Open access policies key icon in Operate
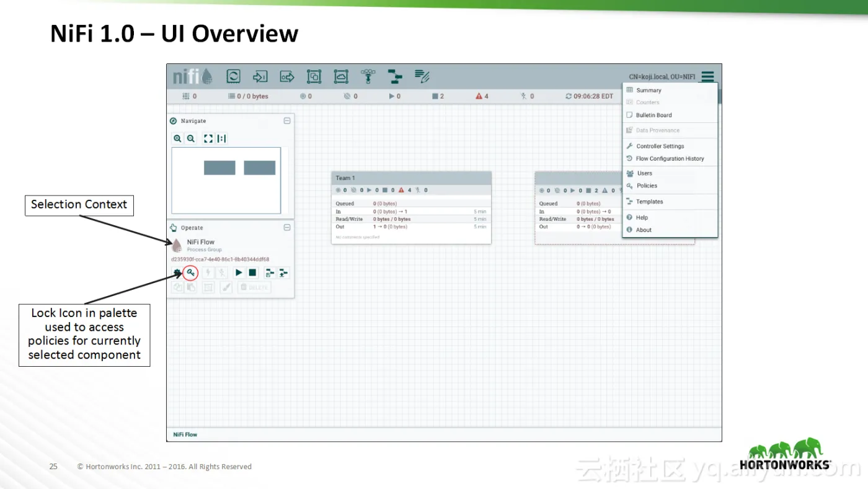Viewport: 868px width, 489px height. (x=191, y=272)
